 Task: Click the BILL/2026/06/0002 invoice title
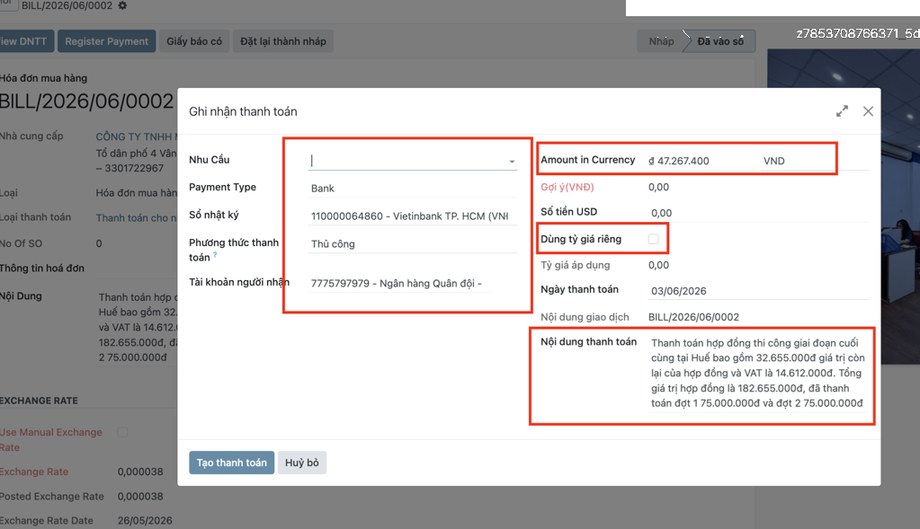click(86, 101)
